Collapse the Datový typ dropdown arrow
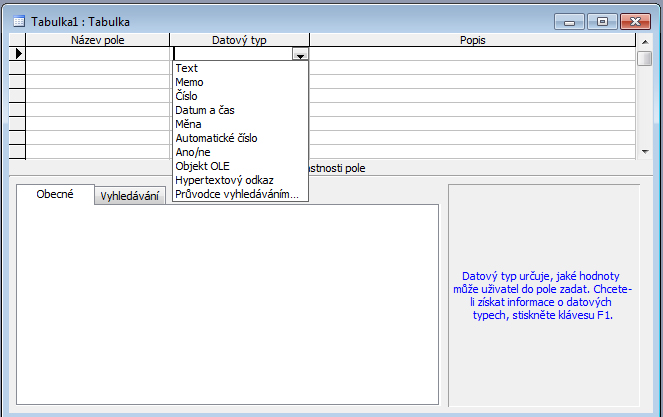 point(299,55)
